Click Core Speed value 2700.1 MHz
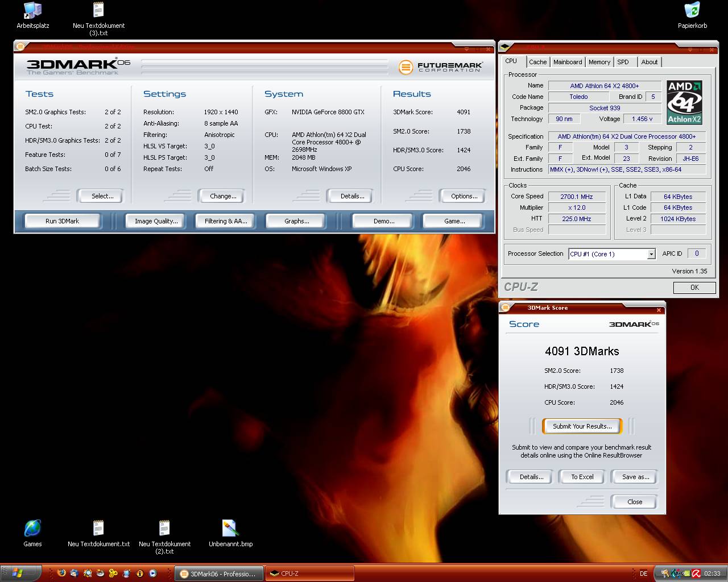This screenshot has width=728, height=582. [576, 197]
